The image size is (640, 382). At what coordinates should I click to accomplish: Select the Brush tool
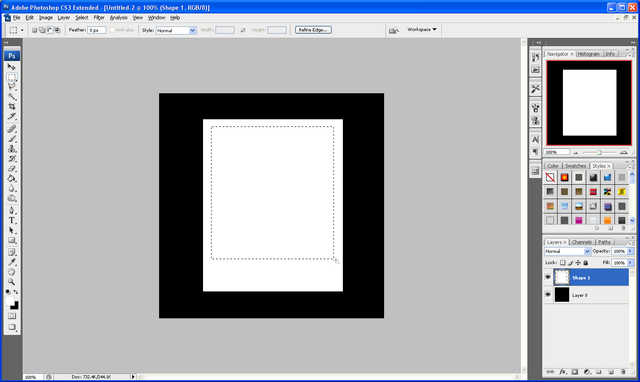[x=12, y=139]
